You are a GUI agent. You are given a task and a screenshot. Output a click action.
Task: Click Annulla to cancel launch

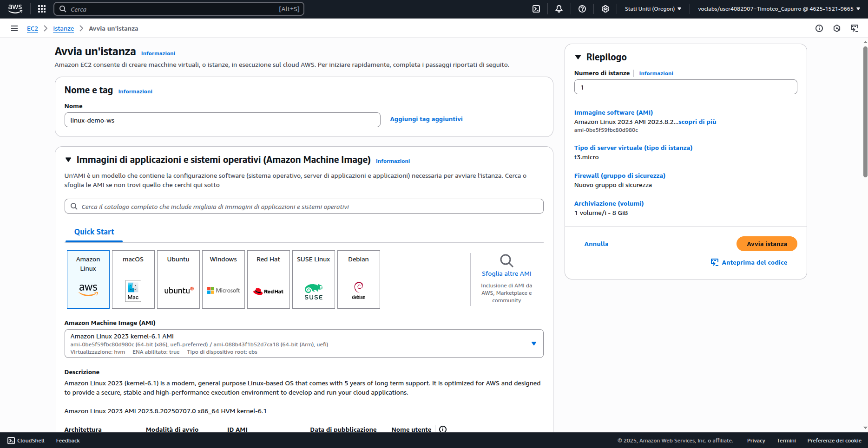coord(596,244)
